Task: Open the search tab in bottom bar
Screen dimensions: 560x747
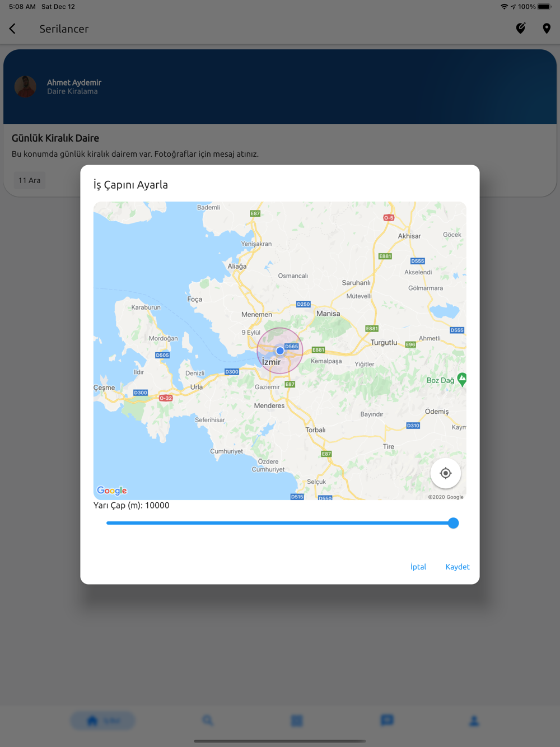Action: pos(208,721)
